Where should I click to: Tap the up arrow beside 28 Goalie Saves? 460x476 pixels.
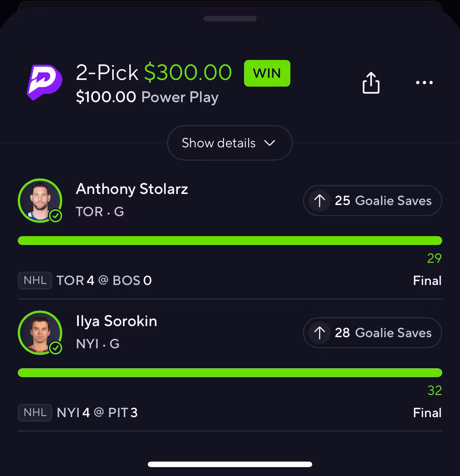tap(320, 333)
